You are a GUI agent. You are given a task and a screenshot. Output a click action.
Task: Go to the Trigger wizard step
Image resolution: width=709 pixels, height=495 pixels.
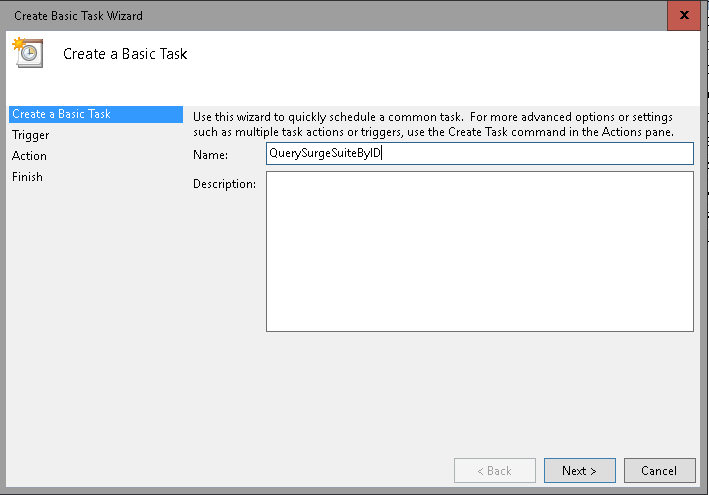pyautogui.click(x=30, y=135)
